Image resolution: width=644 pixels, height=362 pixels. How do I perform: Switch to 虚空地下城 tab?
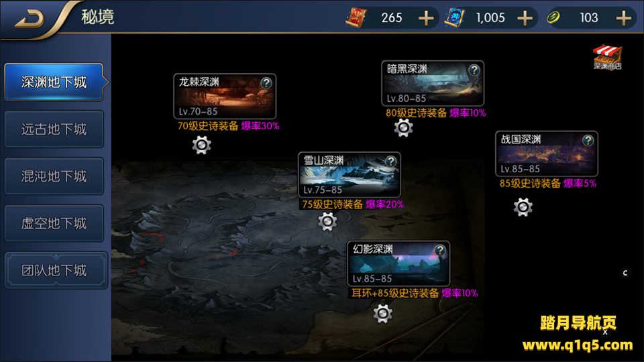(x=54, y=223)
